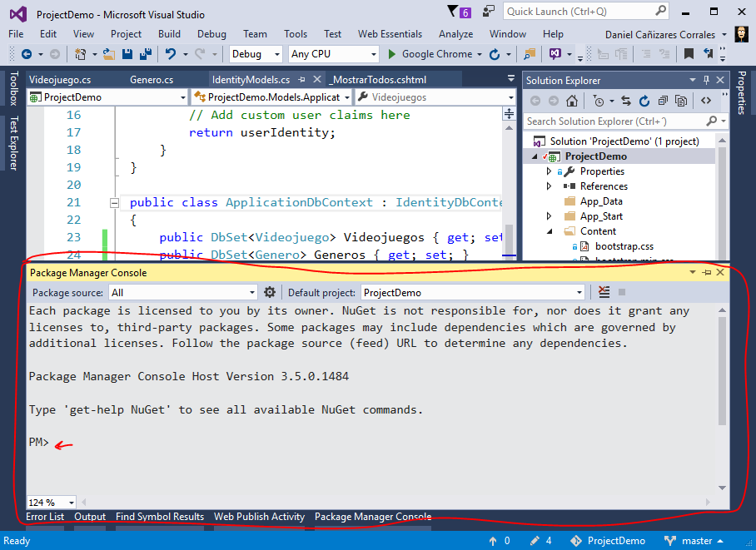Refresh the Solution Explorer
756x550 pixels.
(x=644, y=101)
